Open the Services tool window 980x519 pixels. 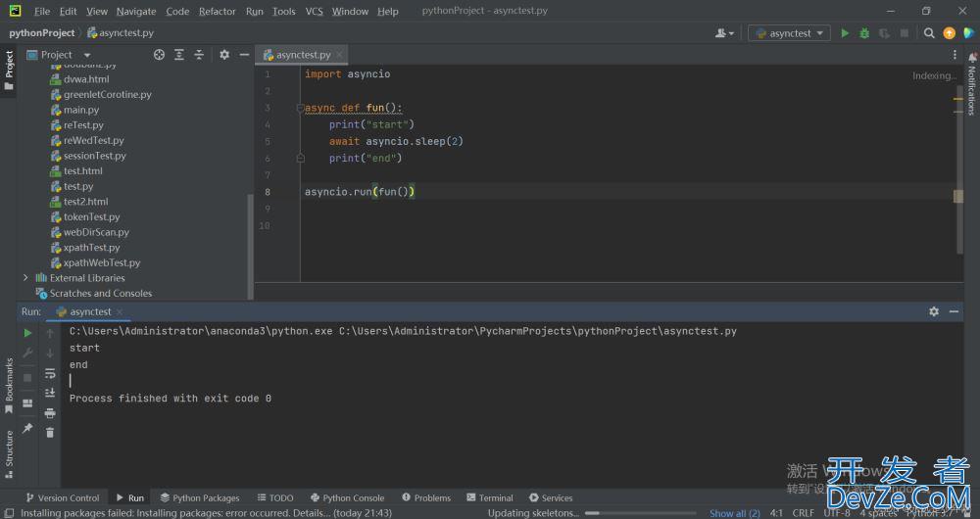click(x=551, y=497)
